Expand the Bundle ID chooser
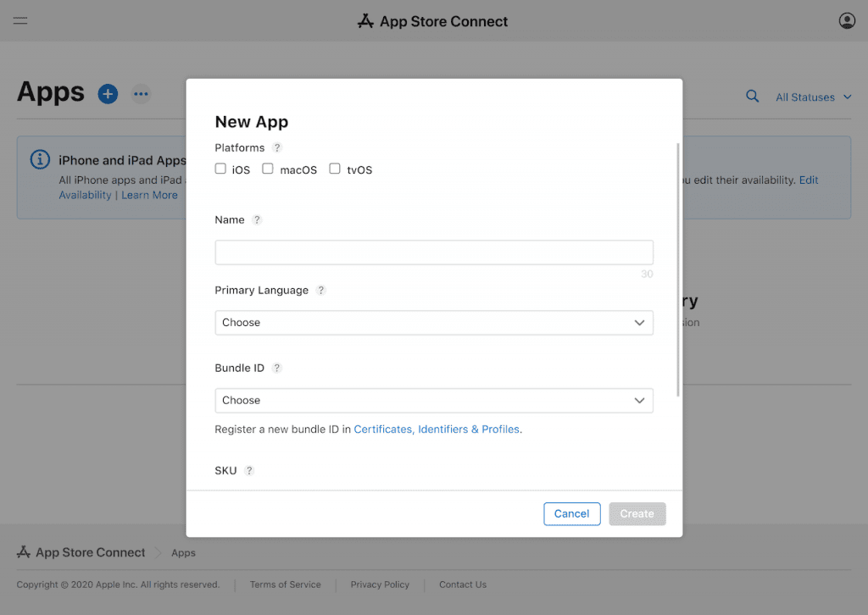This screenshot has width=868, height=615. coord(434,400)
